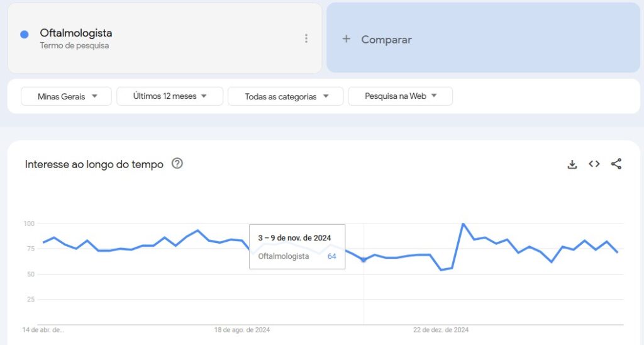The height and width of the screenshot is (345, 644).
Task: Click the blue dot next to Oftalmologista
Action: [25, 35]
